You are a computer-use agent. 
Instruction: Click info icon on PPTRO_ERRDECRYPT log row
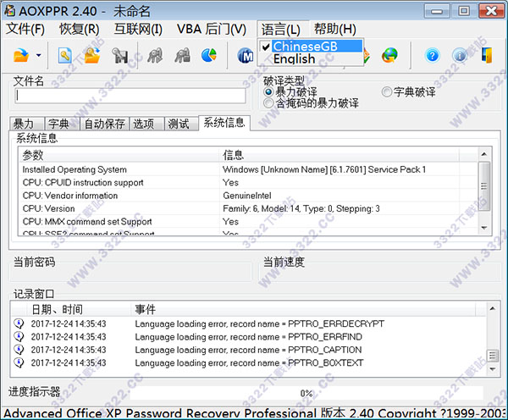19,323
